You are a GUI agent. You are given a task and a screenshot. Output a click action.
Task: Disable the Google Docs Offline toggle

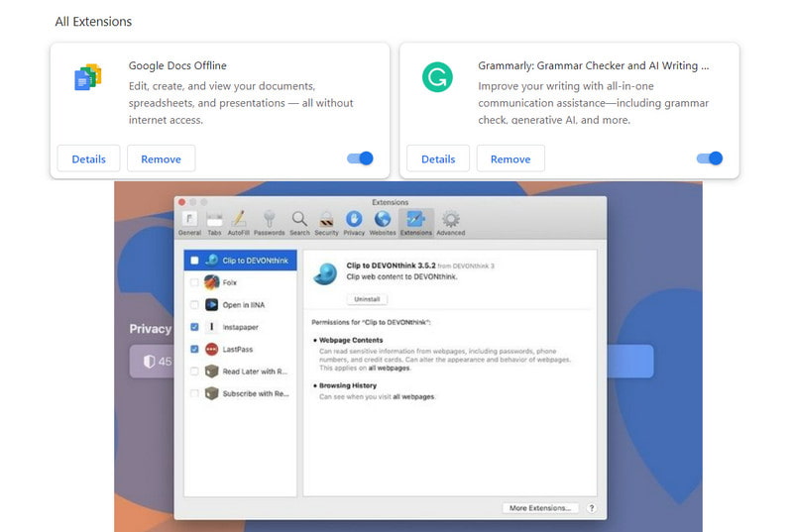361,159
